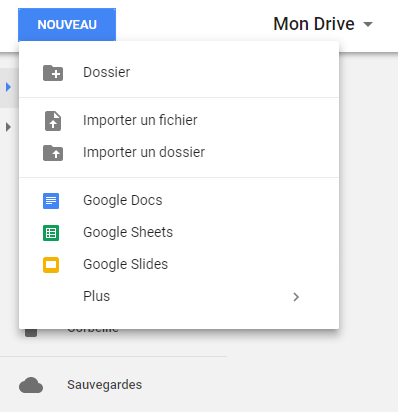
Task: Click the folder upload icon
Action: click(53, 153)
